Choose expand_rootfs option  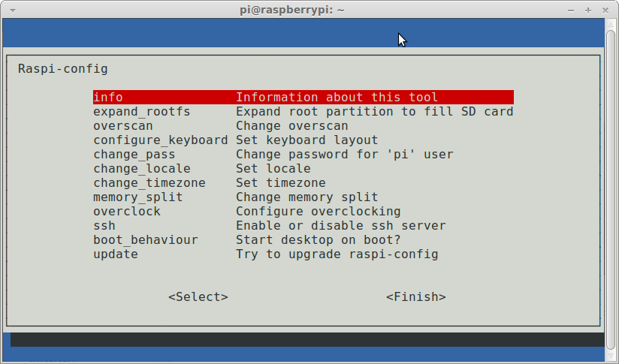pyautogui.click(x=142, y=112)
